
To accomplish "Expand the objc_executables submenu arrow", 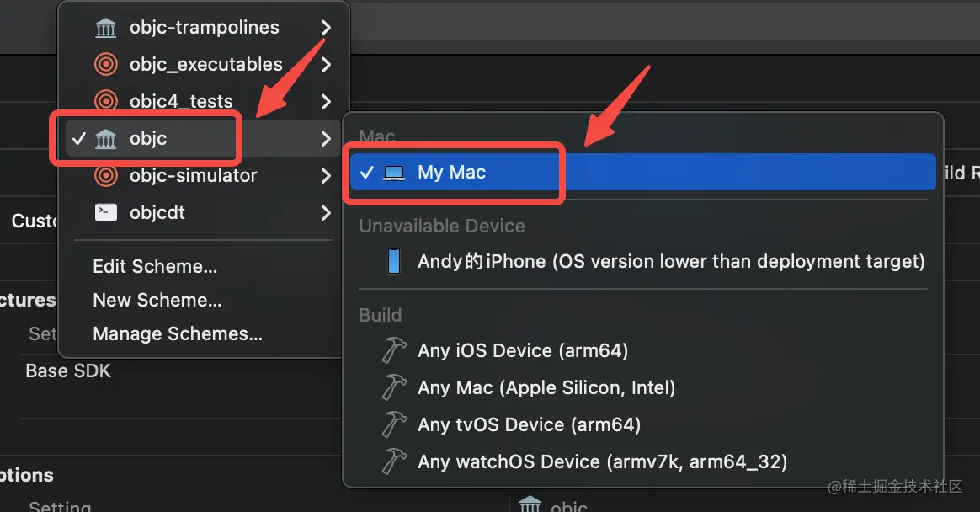I will 326,65.
